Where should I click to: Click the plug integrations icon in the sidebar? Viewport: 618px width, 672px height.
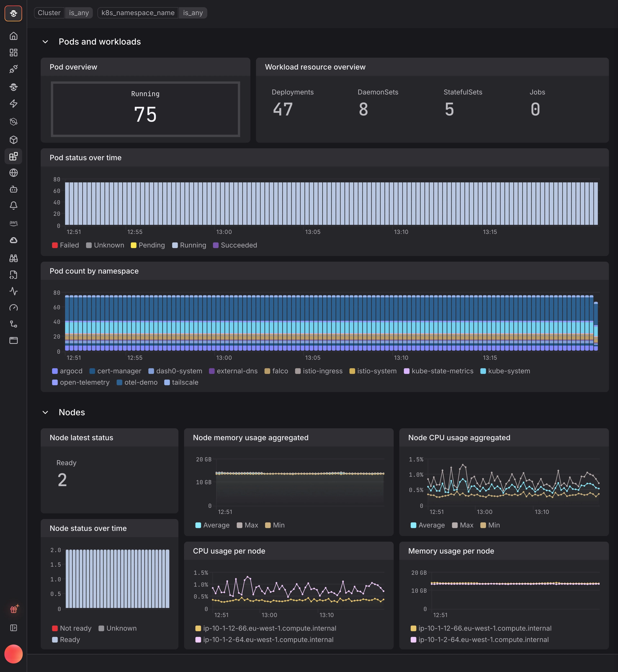point(13,69)
